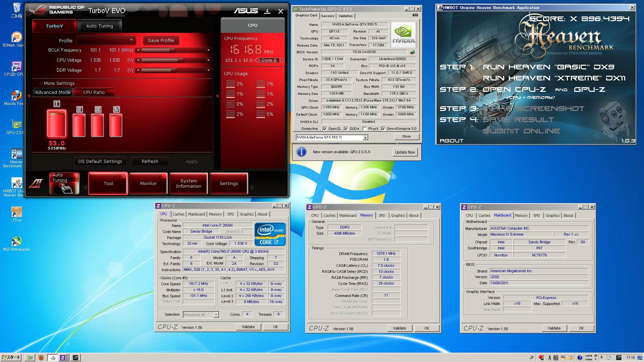The image size is (644, 362).
Task: Switch to previous core with left arrow
Action: (x=256, y=60)
